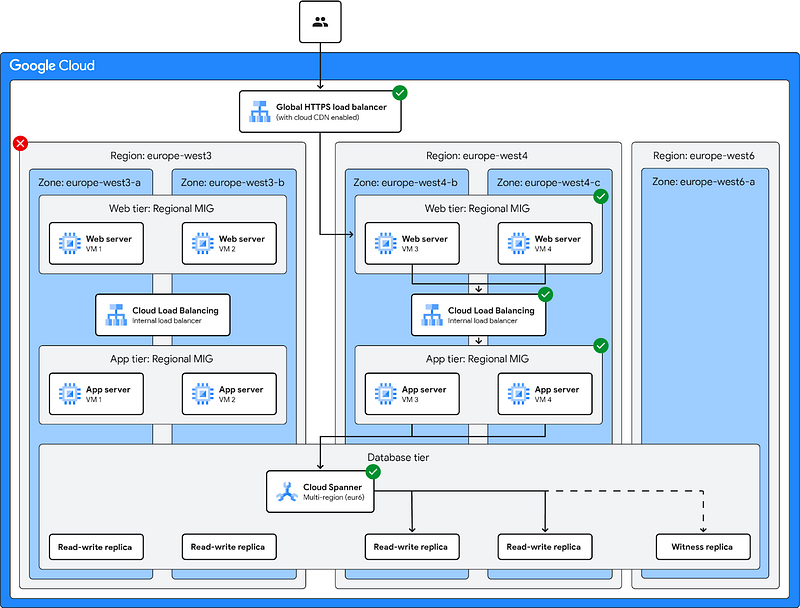800x608 pixels.
Task: Click the 'Web server VM 1' text
Action: tap(109, 243)
